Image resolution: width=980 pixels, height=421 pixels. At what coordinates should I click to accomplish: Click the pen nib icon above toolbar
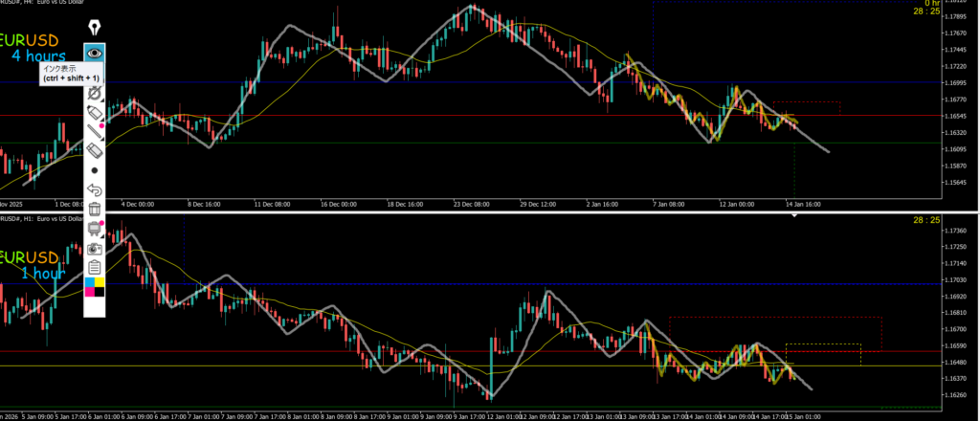click(x=94, y=26)
